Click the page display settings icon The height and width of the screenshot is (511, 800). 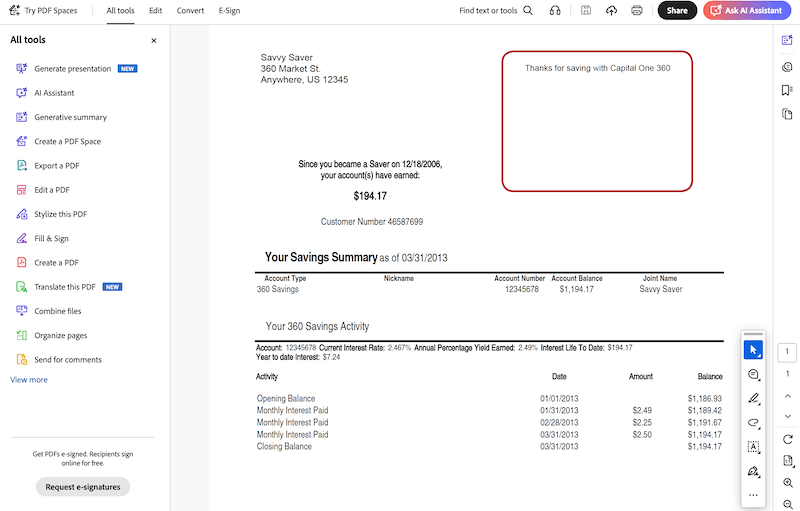point(788,461)
